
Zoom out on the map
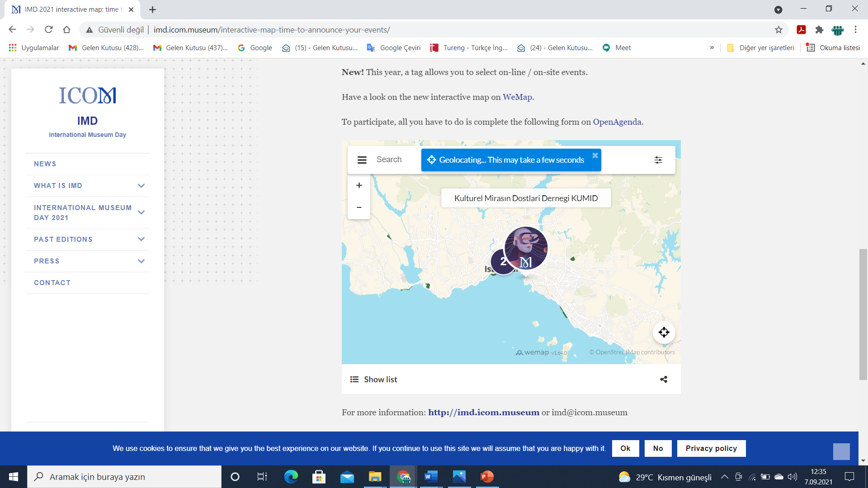tap(359, 207)
